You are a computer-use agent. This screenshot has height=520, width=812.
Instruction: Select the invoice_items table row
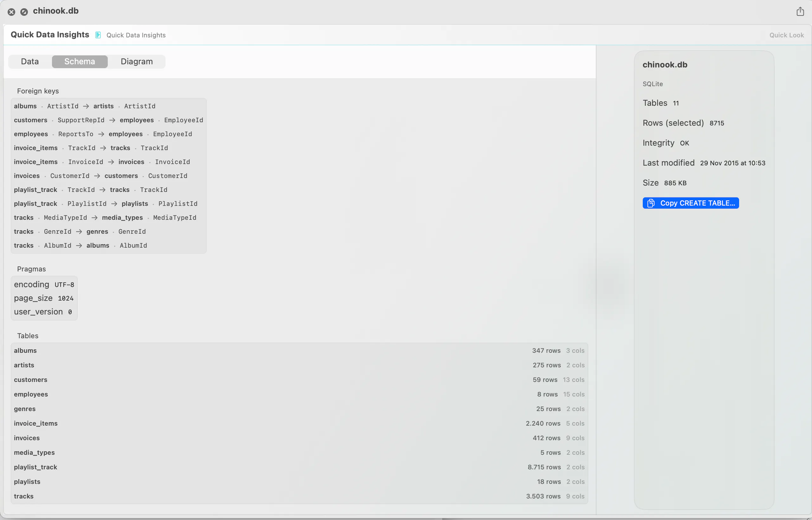[x=299, y=423]
